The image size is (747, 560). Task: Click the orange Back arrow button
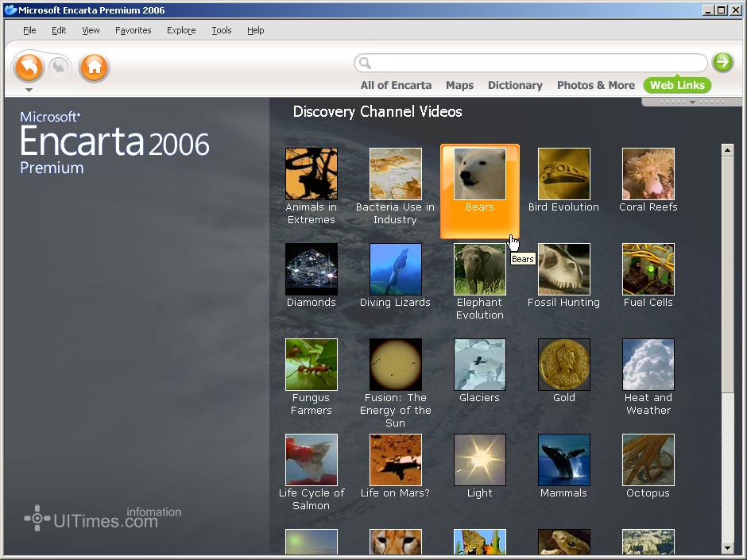[x=29, y=68]
